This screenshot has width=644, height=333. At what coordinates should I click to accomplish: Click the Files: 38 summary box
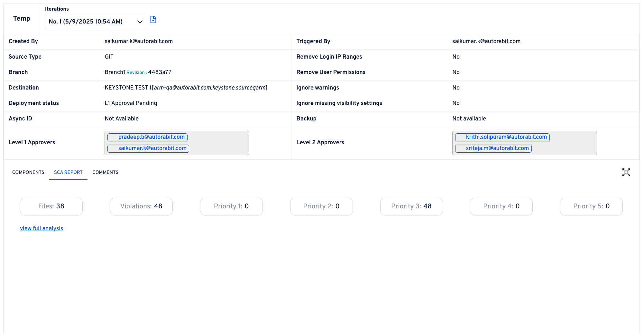pyautogui.click(x=51, y=206)
